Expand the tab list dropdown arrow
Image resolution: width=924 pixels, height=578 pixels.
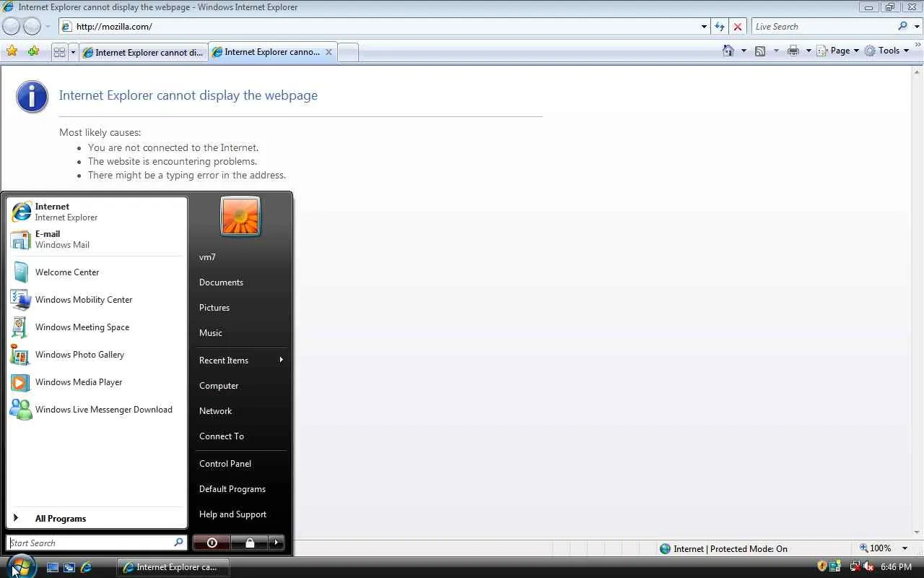(x=72, y=52)
